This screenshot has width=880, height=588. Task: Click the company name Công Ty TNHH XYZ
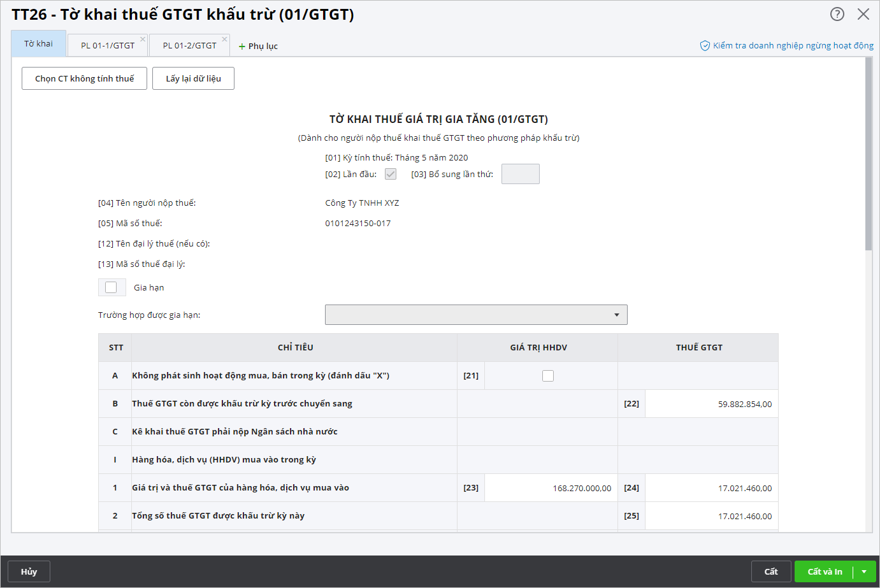[x=362, y=203]
